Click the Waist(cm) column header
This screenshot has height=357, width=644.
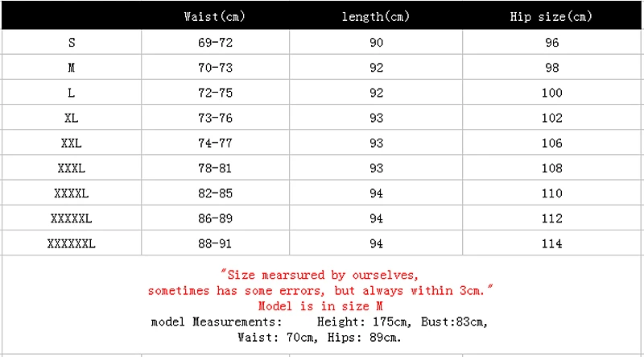pos(214,17)
